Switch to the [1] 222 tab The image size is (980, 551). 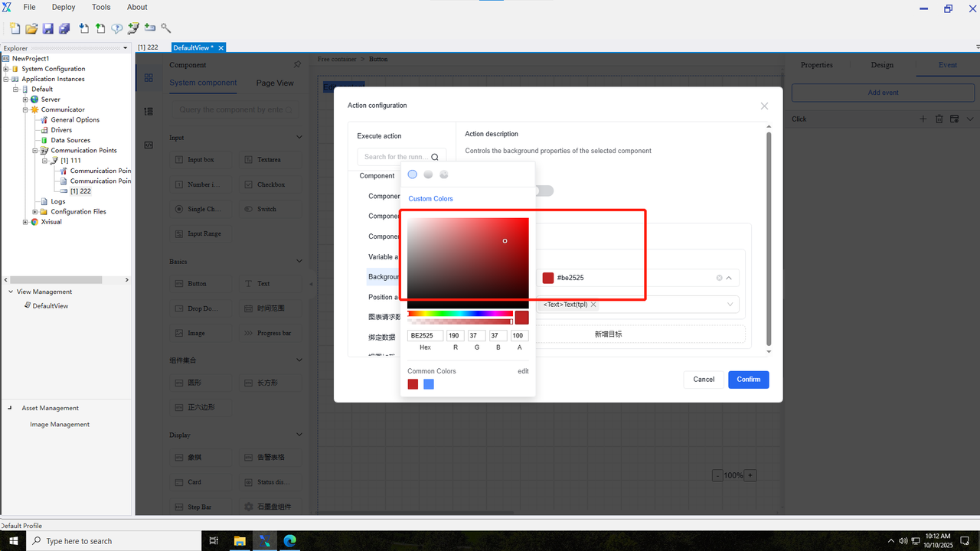(148, 47)
